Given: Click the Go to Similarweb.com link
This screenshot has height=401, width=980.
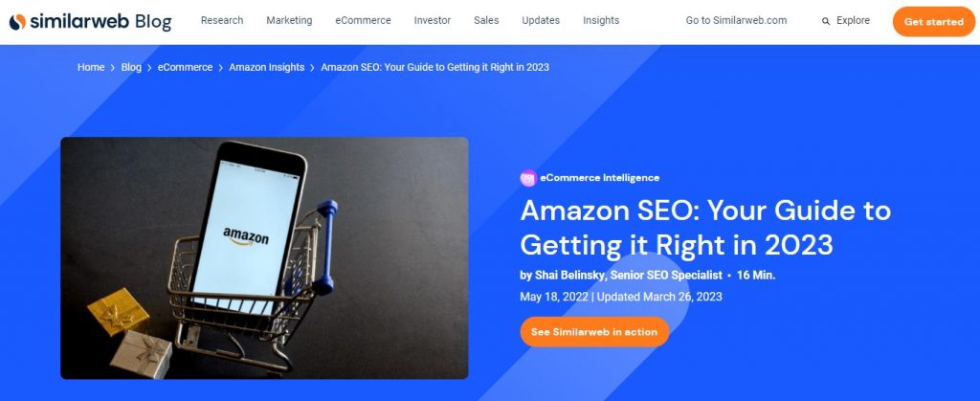Looking at the screenshot, I should tap(736, 20).
